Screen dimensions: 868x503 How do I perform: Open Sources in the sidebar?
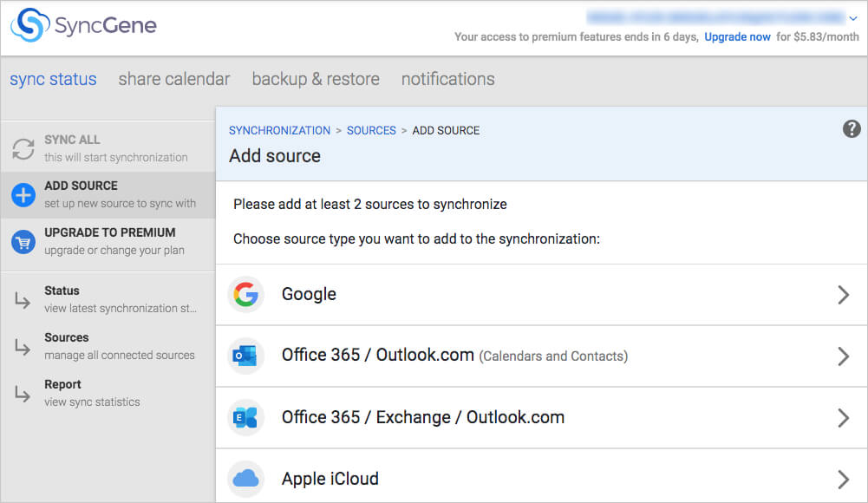pyautogui.click(x=108, y=346)
